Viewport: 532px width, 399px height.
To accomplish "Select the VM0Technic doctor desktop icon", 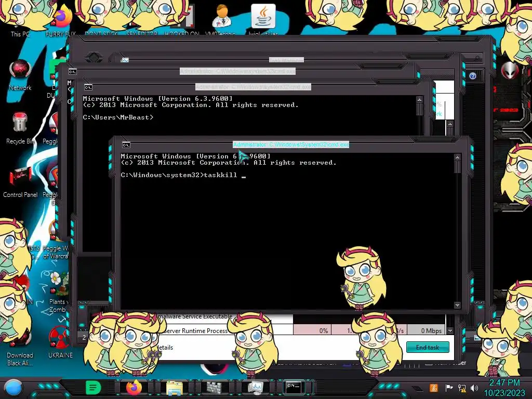I will (x=221, y=19).
